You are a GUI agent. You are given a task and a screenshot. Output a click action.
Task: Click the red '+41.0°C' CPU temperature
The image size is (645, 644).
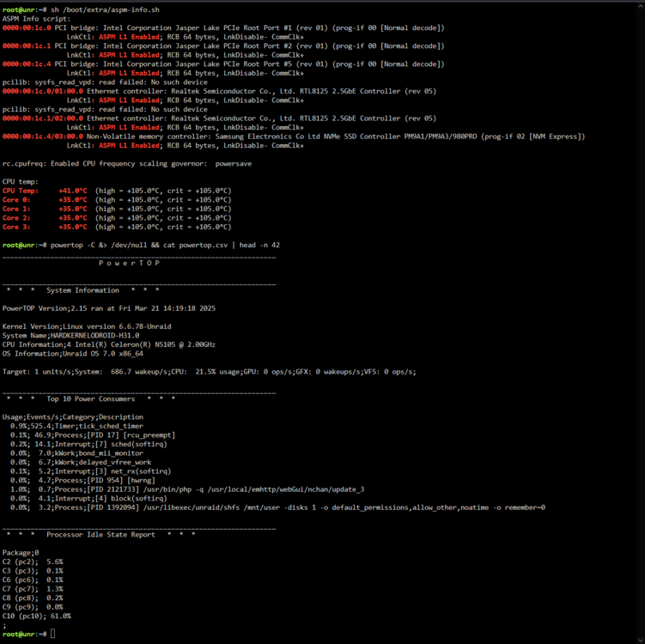73,191
